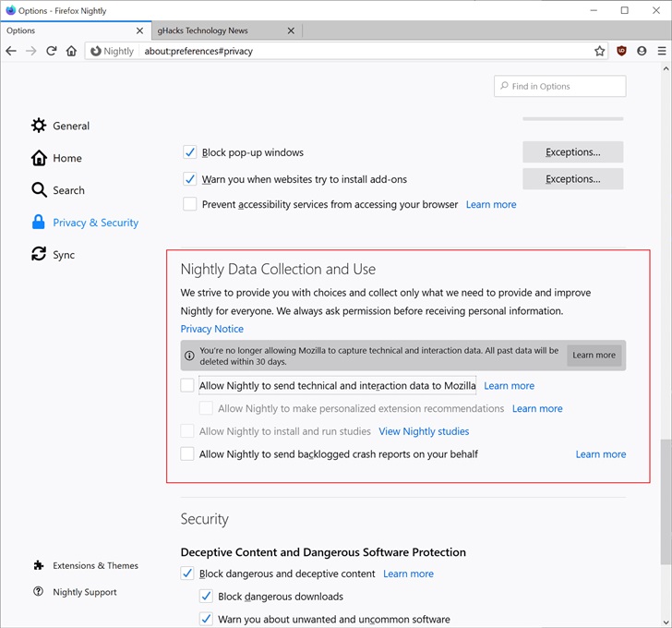Open Exceptions for pop-up windows

coord(572,152)
